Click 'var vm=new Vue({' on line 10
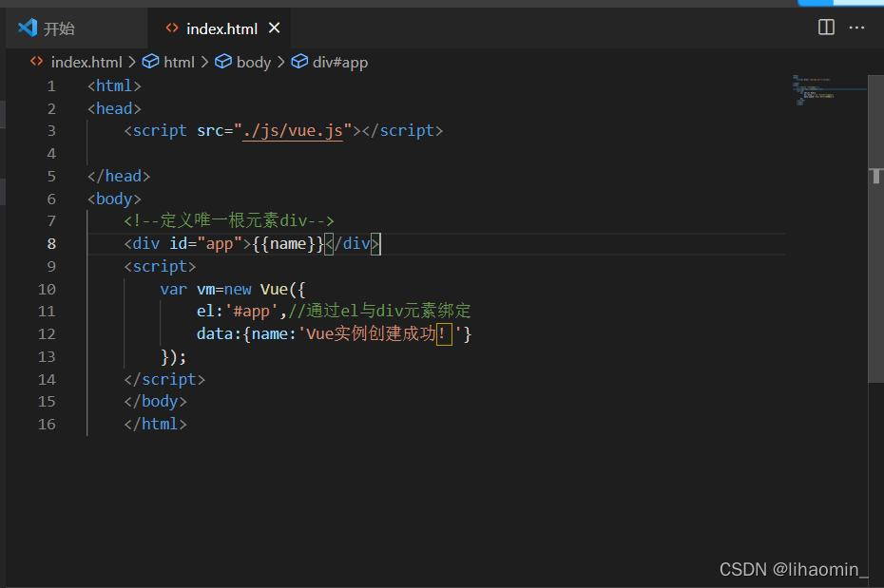Viewport: 884px width, 588px height. (x=233, y=289)
